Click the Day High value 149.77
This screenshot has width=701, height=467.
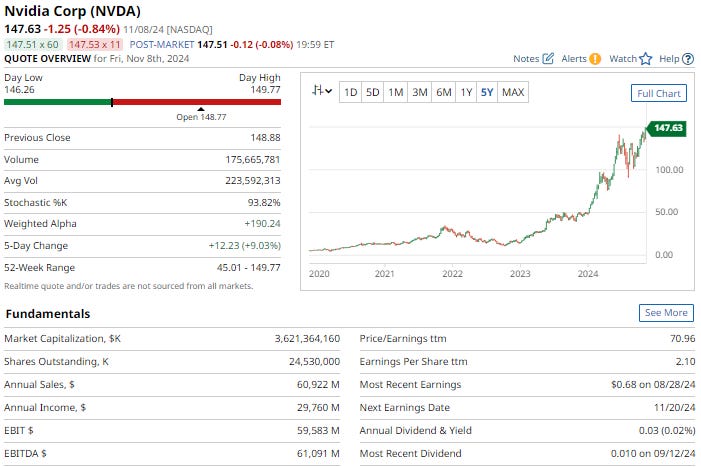[265, 89]
